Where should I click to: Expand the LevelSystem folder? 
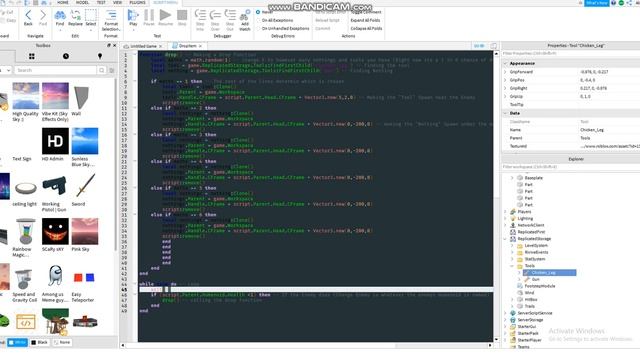(x=512, y=246)
